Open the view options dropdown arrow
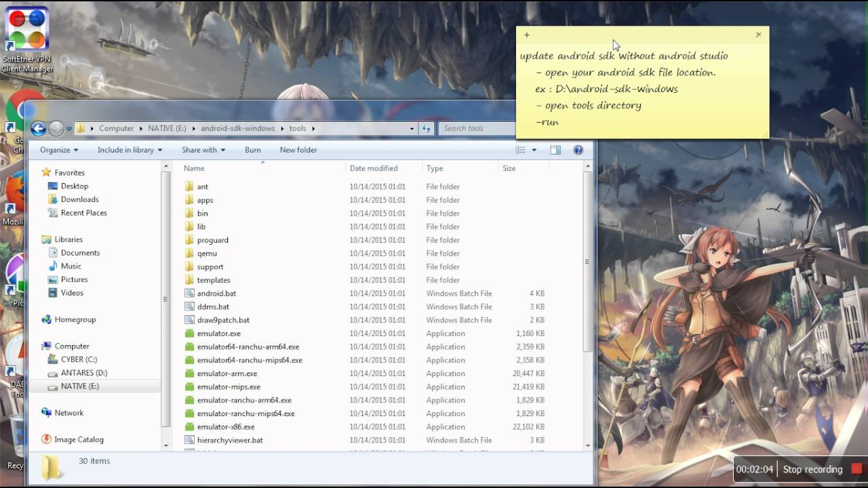This screenshot has width=868, height=488. click(x=534, y=150)
